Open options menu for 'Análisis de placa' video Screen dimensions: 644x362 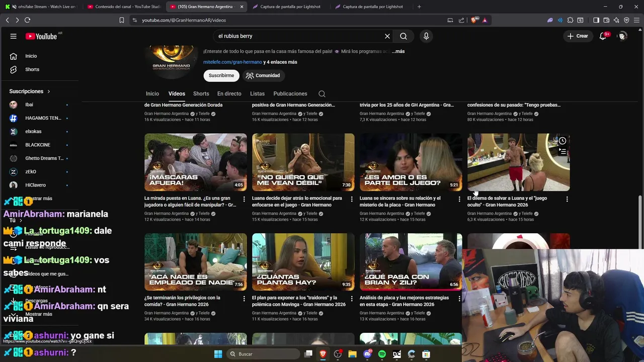click(459, 299)
